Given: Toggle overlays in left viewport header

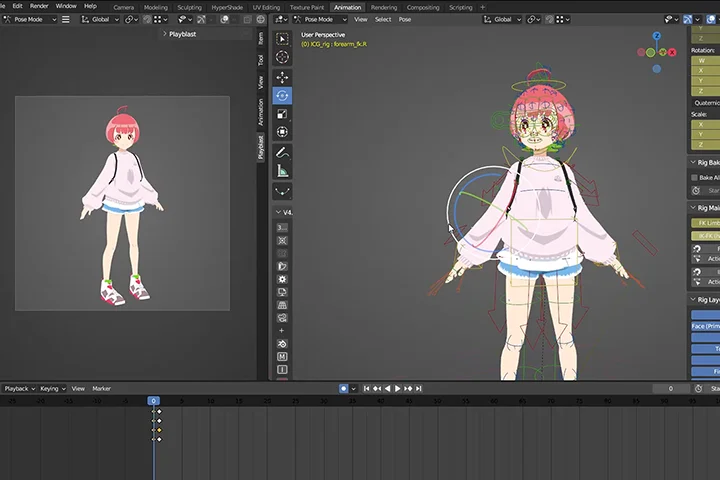Looking at the screenshot, I should pos(224,19).
